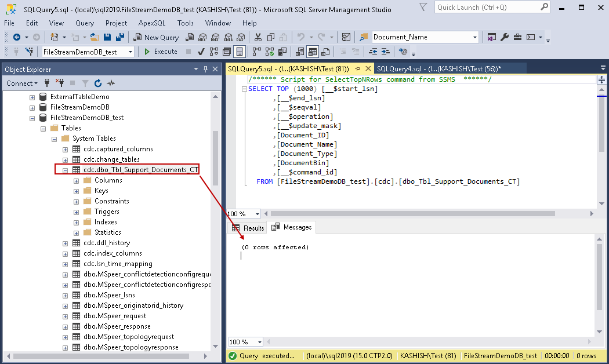
Task: Refresh Object Explorer with the refresh icon
Action: [98, 83]
